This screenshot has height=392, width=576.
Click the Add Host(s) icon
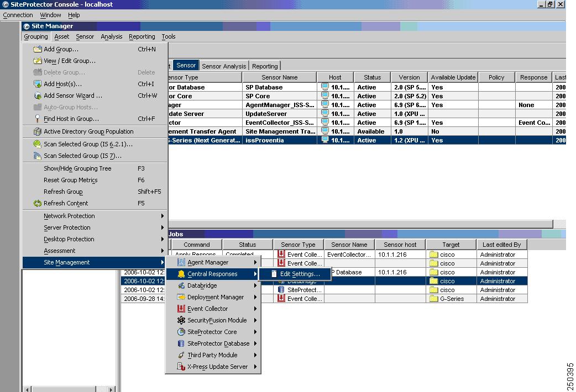[x=38, y=84]
